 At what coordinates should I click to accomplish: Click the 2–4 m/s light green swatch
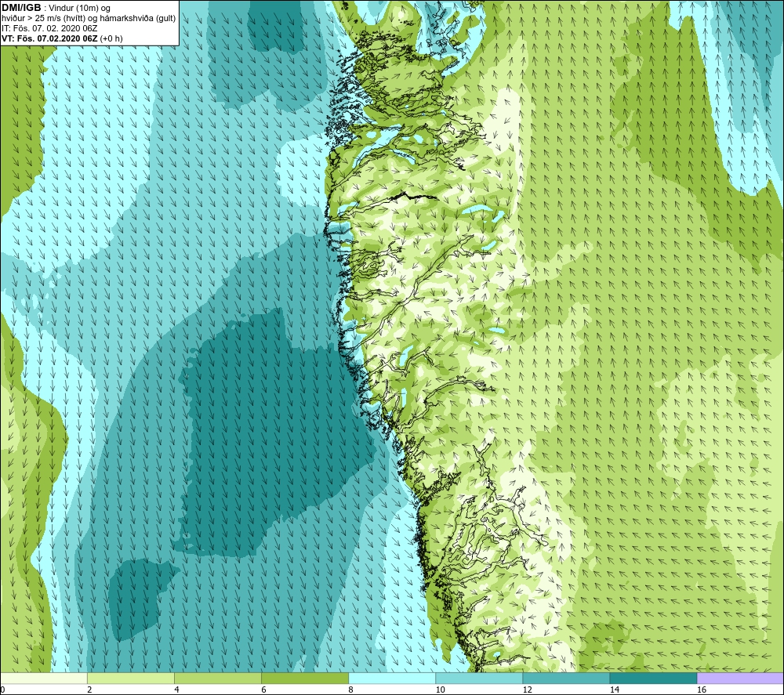tap(131, 678)
